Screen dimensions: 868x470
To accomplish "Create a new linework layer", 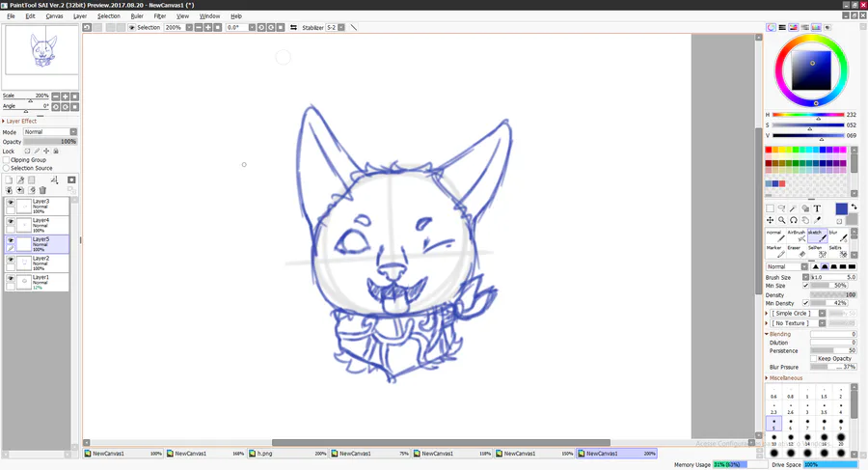I will click(20, 180).
